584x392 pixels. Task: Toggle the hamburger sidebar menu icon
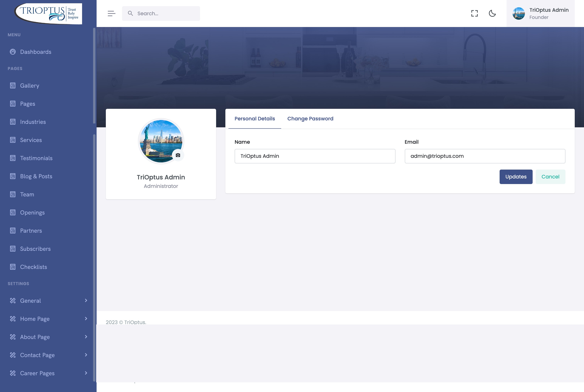point(111,14)
